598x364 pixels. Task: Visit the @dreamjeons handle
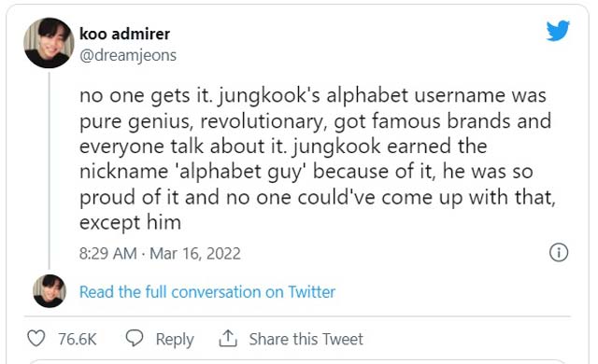pos(128,56)
